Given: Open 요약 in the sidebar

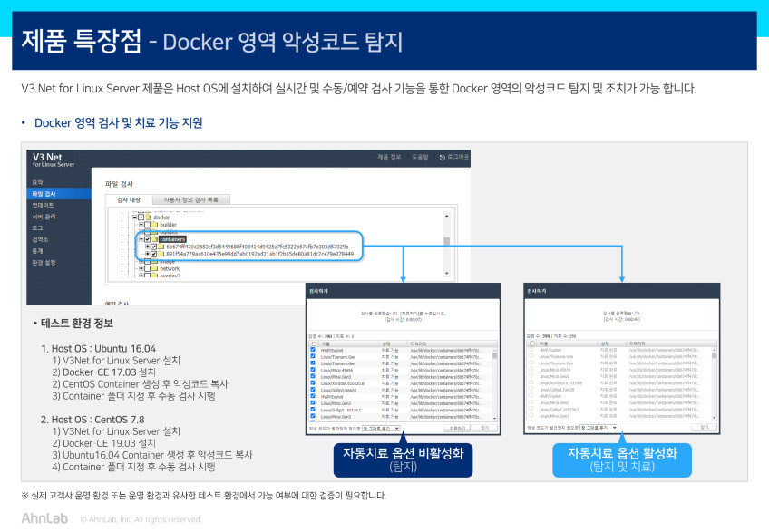Looking at the screenshot, I should point(37,182).
